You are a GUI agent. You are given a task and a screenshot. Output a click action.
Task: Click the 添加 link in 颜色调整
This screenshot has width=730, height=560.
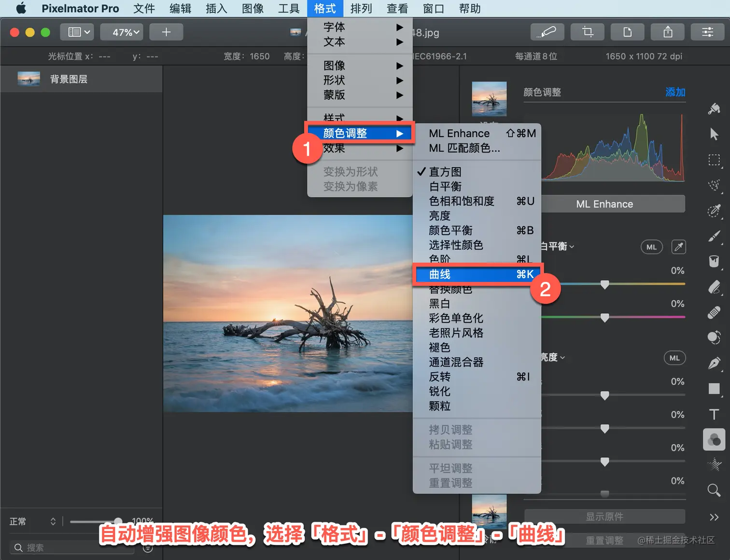(675, 92)
